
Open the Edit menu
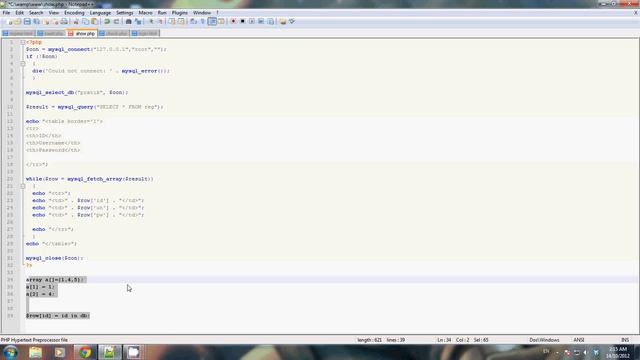tap(19, 13)
